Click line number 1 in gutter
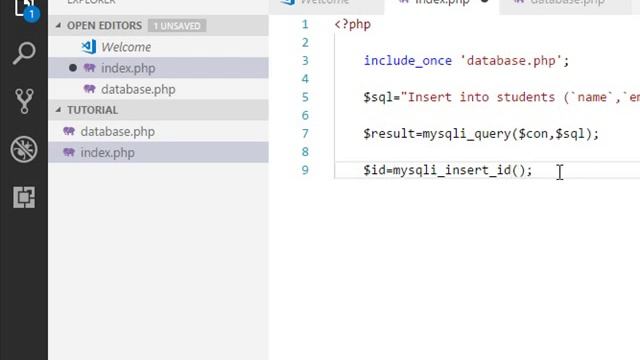This screenshot has height=360, width=640. [305, 24]
